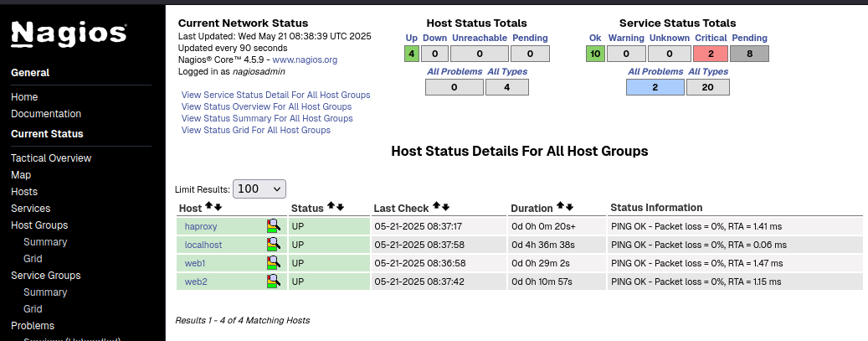Click service Pending status header
Viewport: 868px width, 341px height.
click(x=749, y=38)
